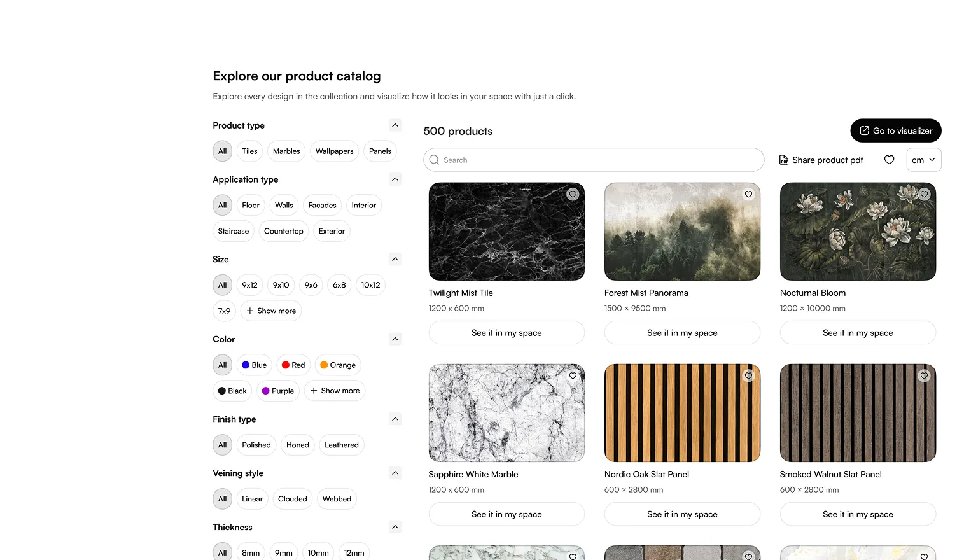Collapse the Color filter section
Viewport: 957px width, 560px height.
(x=395, y=339)
